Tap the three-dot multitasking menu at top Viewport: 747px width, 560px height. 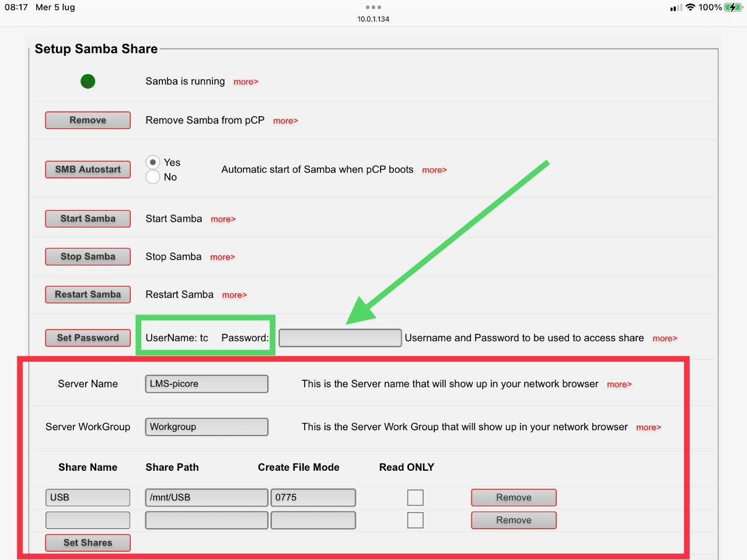(x=373, y=8)
